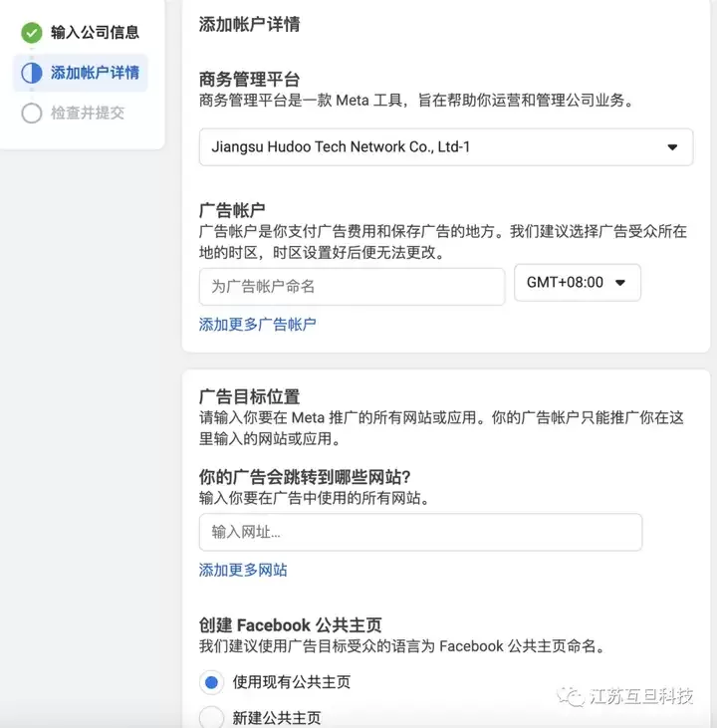Viewport: 717px width, 728px height.
Task: Click the green checkmark step icon
Action: coord(32,33)
